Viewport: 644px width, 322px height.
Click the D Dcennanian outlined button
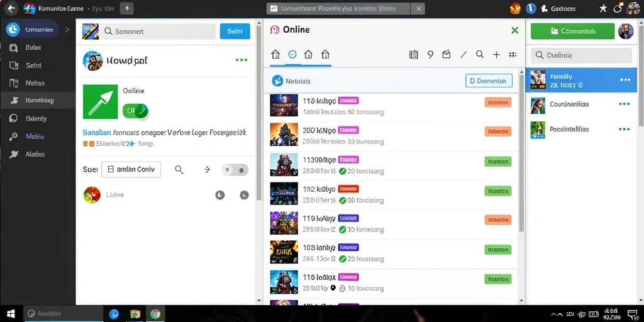point(489,81)
